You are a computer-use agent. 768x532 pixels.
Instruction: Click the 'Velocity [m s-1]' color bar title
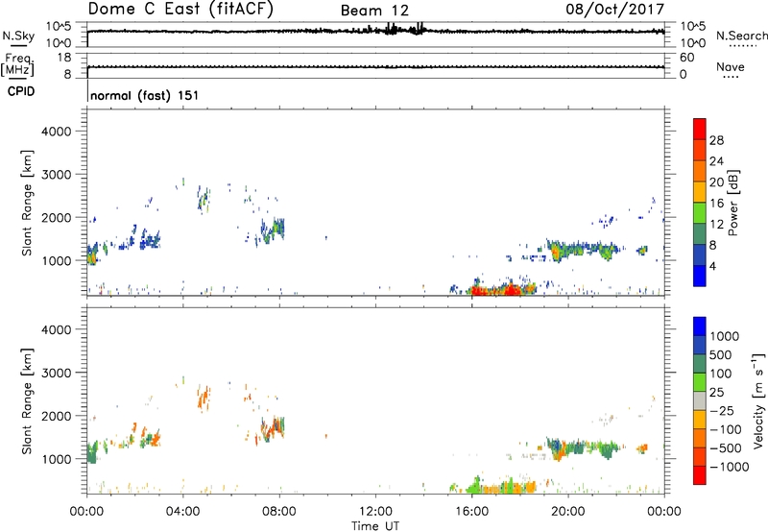(758, 400)
